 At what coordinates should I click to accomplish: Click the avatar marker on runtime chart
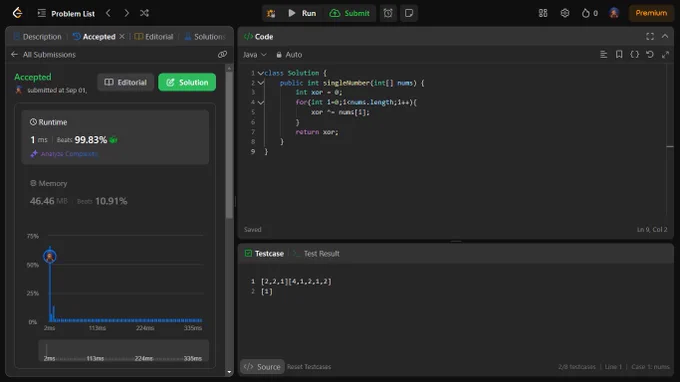50,257
